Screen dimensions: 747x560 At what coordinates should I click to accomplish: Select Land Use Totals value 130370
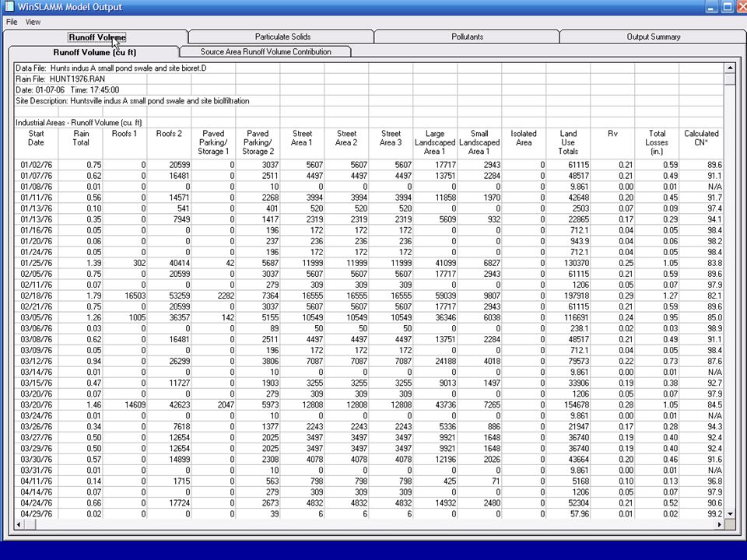(568, 263)
